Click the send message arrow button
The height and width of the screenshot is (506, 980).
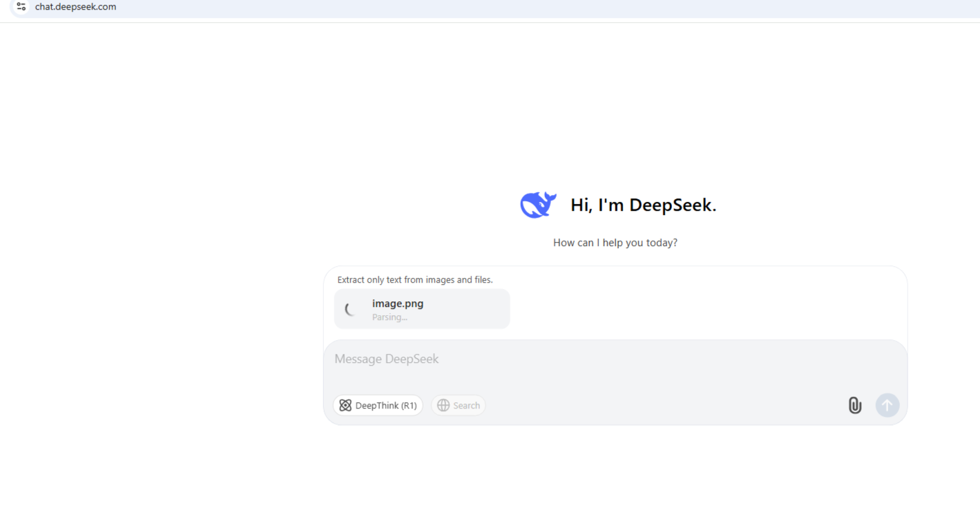point(887,406)
